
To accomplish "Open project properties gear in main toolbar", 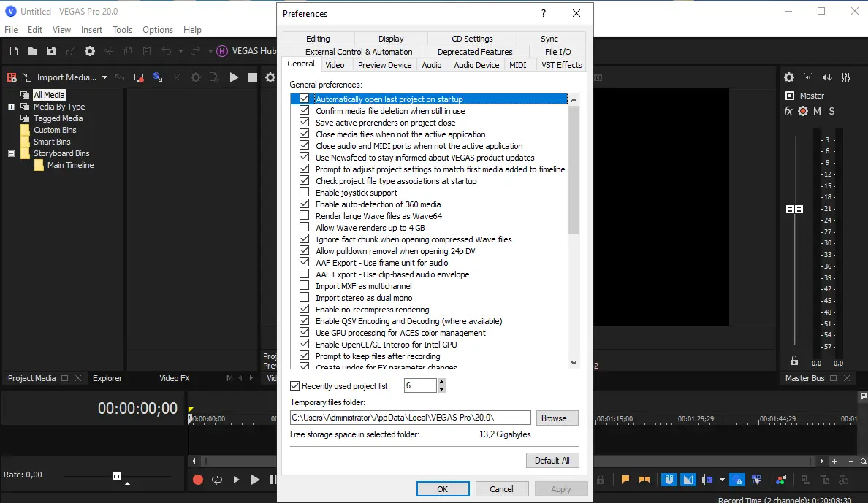I will (90, 51).
